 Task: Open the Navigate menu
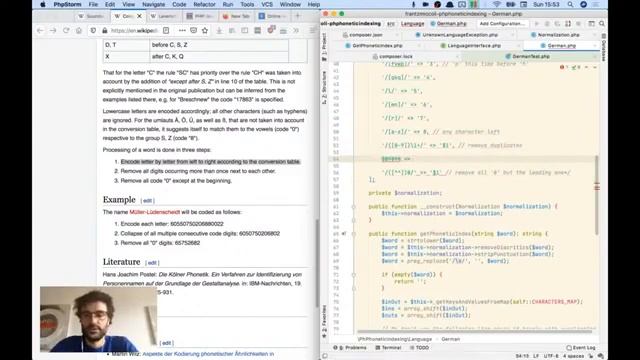(153, 4)
